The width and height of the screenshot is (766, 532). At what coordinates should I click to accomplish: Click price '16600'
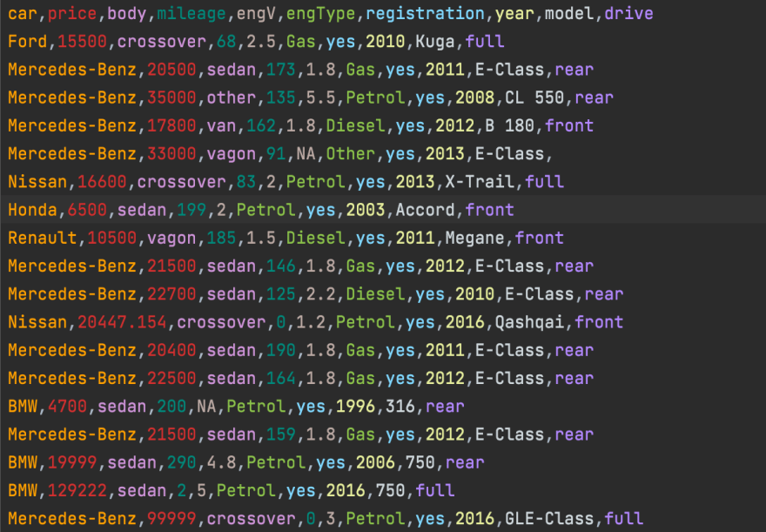pos(102,182)
